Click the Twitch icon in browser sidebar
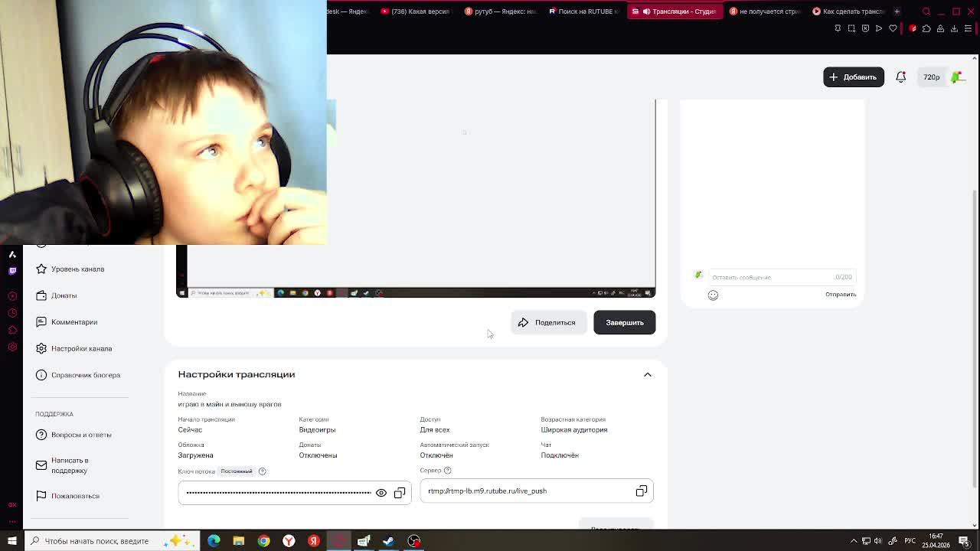 12,271
